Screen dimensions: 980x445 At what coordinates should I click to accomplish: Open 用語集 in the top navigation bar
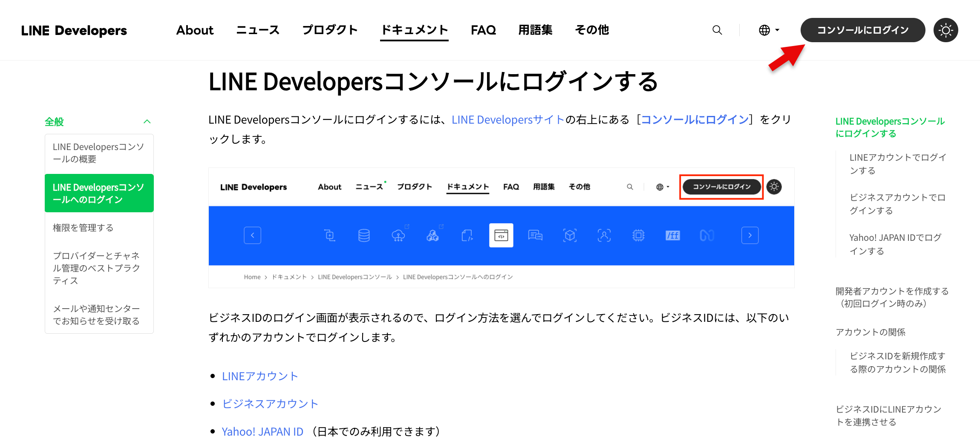click(x=535, y=30)
